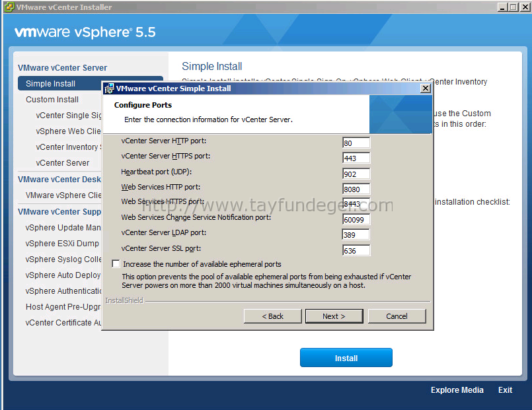Close the vCenter Simple Install dialog
This screenshot has width=532, height=410.
tap(426, 88)
